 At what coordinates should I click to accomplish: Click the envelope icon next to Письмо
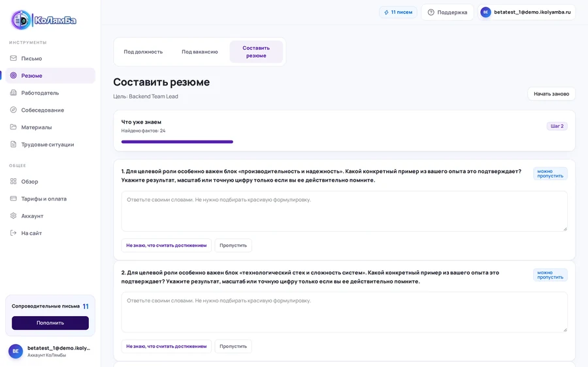coord(14,58)
